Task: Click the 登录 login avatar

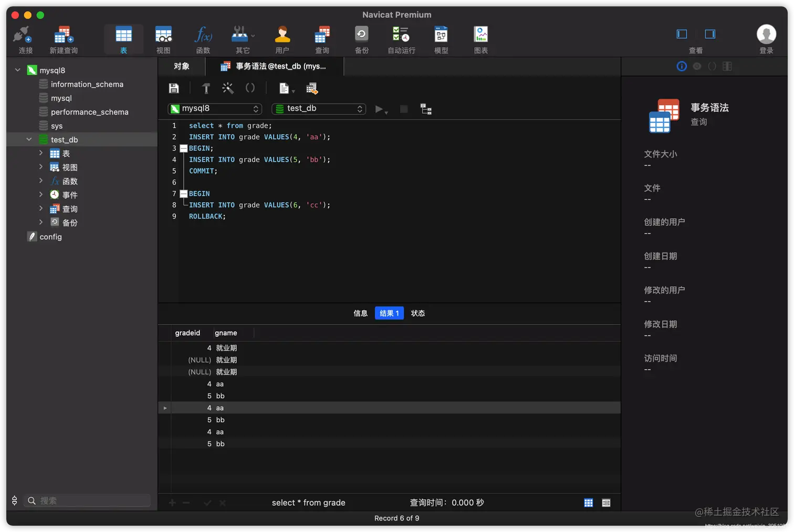Action: tap(766, 34)
